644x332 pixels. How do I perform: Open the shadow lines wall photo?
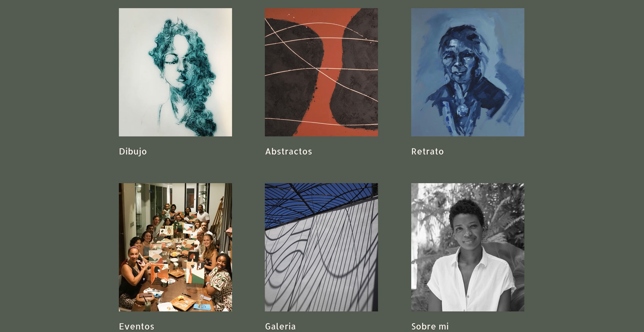(321, 247)
